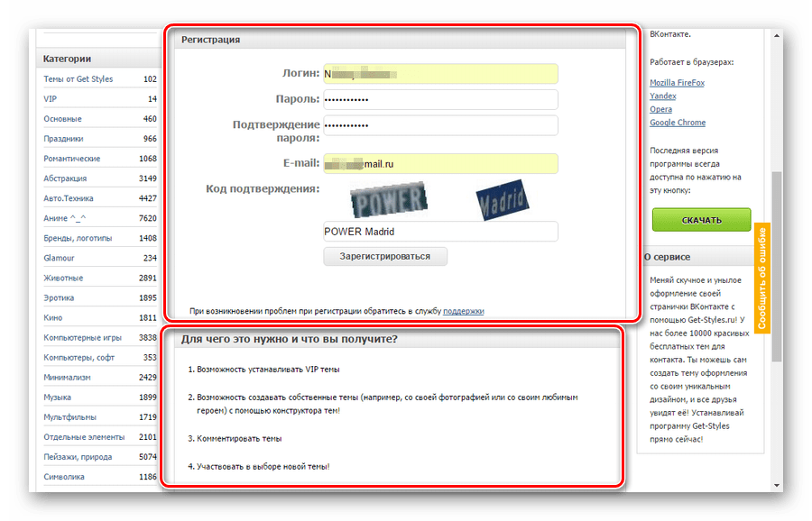Open the Google Chrome link
Image resolution: width=812 pixels, height=521 pixels.
pos(678,123)
